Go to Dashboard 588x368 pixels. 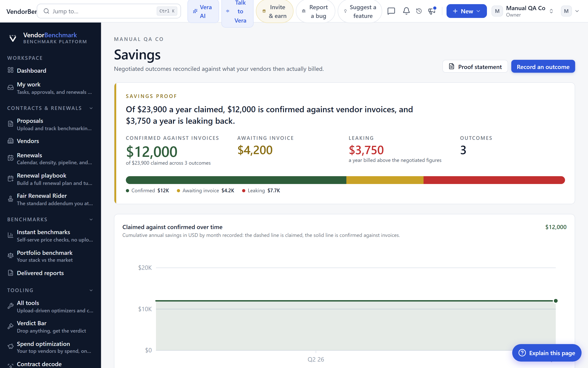pos(50,71)
